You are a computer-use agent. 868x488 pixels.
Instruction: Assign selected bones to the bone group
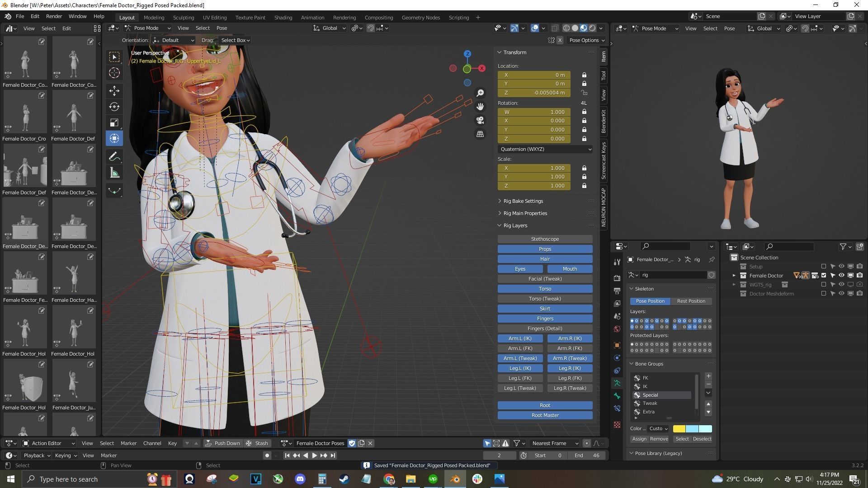pos(639,439)
